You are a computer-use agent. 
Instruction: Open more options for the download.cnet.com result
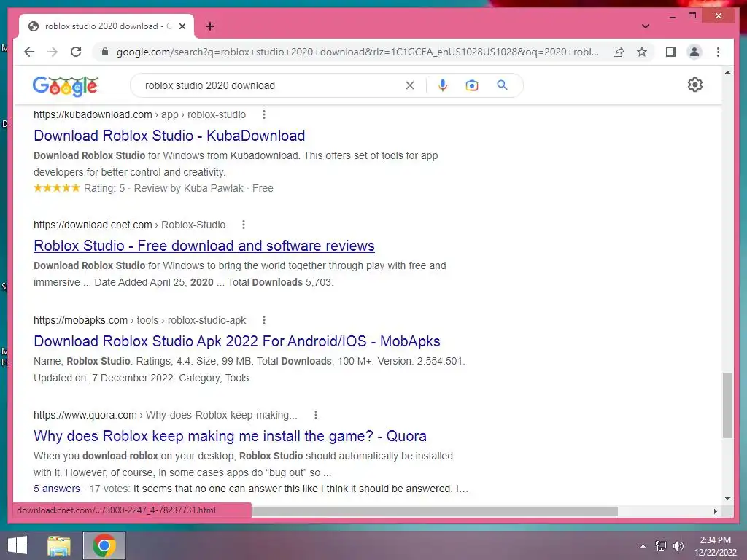244,225
